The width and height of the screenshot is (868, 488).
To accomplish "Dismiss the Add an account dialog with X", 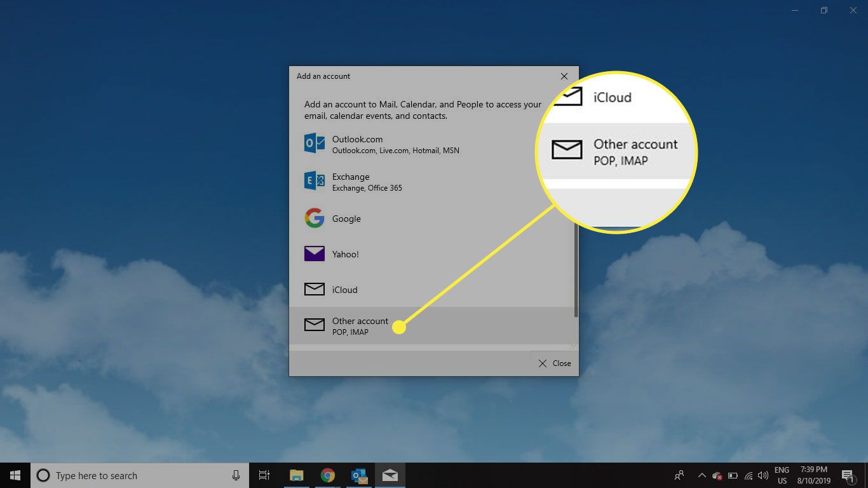I will tap(564, 76).
